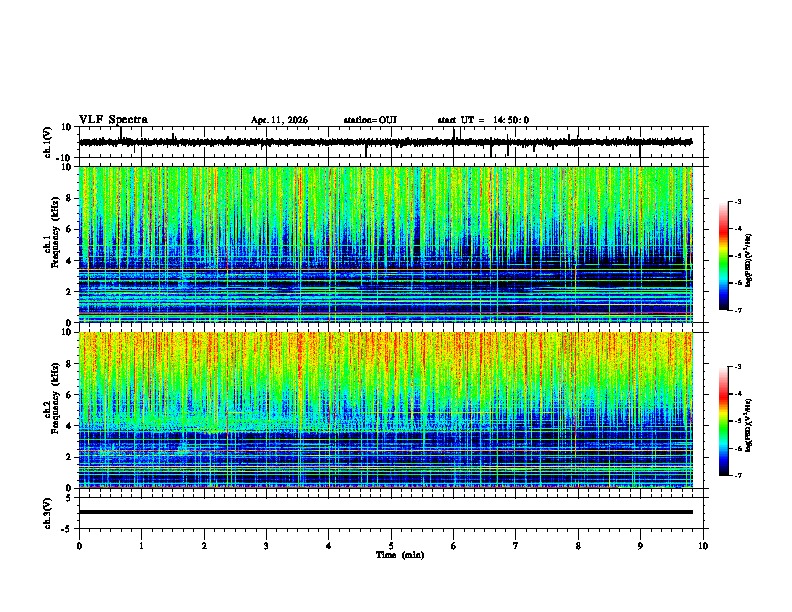Image resolution: width=792 pixels, height=612 pixels.
Task: Click the "9" tick on Time axis
Action: click(x=640, y=546)
